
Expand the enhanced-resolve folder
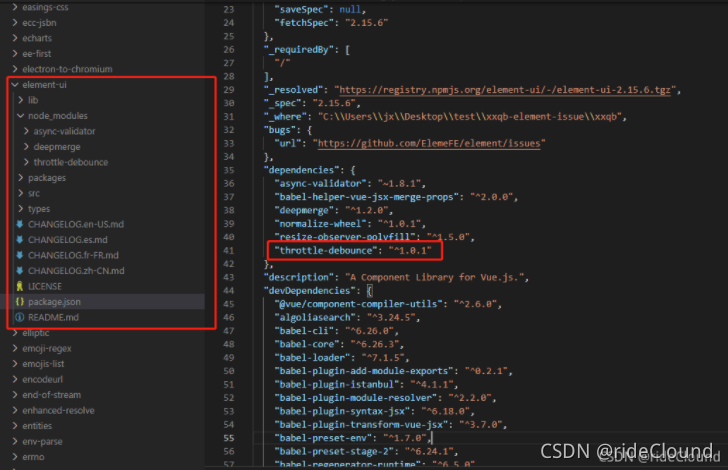pos(15,411)
